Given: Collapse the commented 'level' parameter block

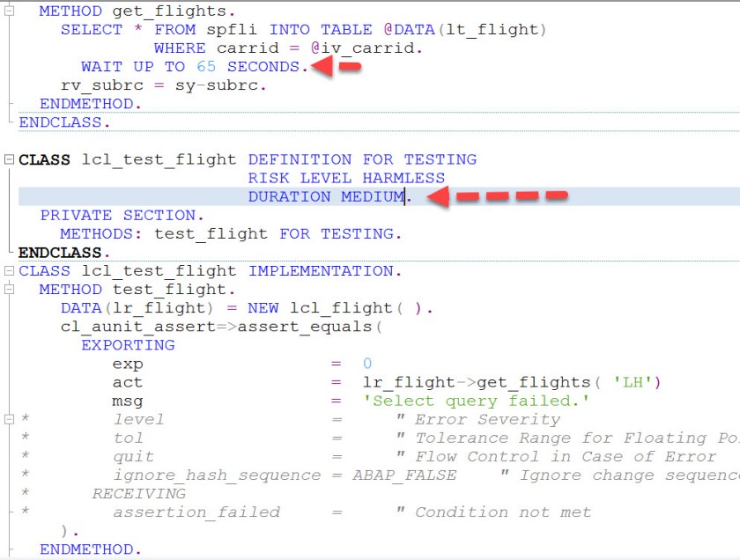Looking at the screenshot, I should (x=9, y=419).
